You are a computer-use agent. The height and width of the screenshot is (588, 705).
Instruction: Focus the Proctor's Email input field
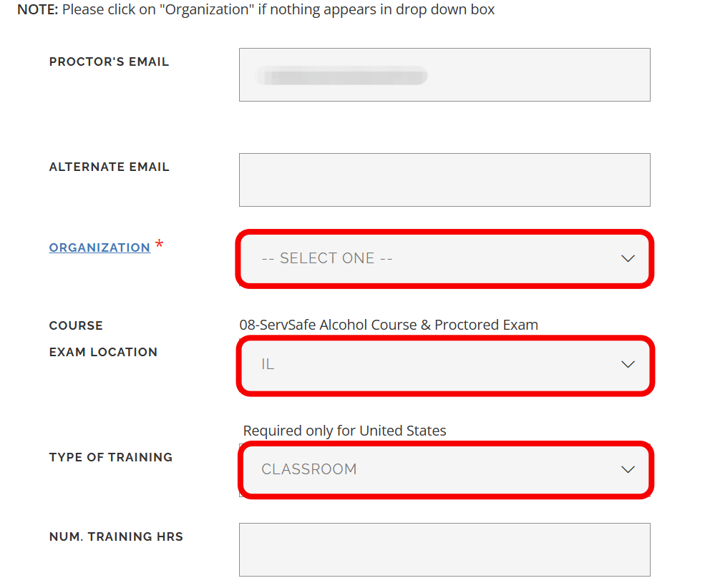point(444,74)
